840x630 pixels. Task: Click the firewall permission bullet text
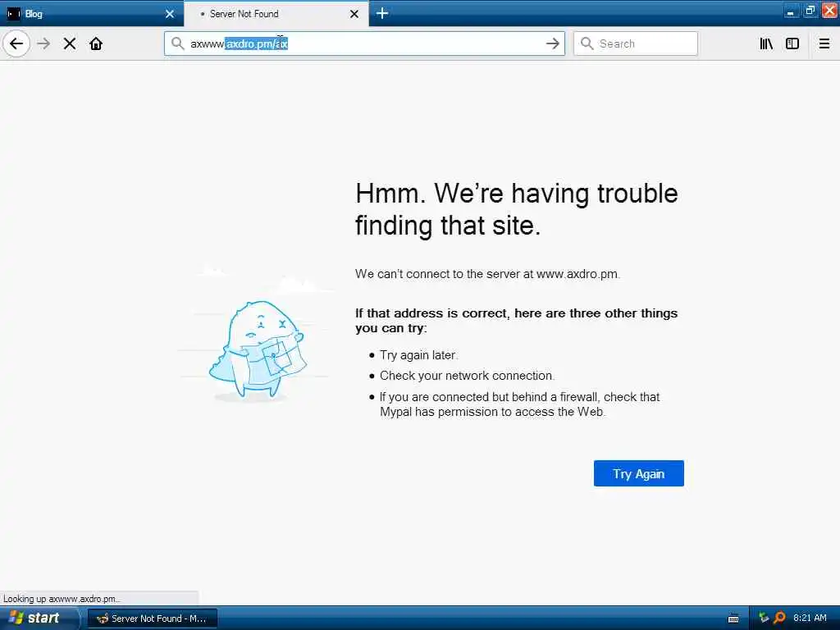(x=519, y=404)
